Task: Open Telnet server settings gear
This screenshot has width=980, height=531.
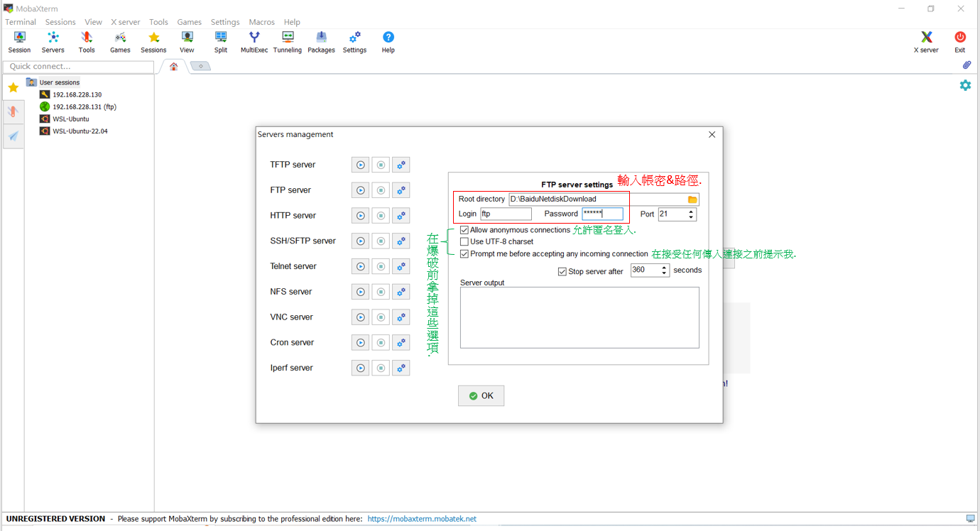Action: (x=401, y=266)
